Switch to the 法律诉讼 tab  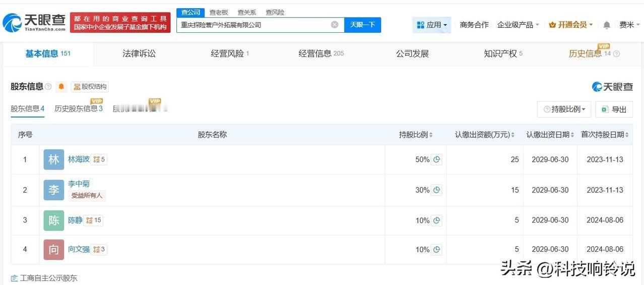click(139, 53)
